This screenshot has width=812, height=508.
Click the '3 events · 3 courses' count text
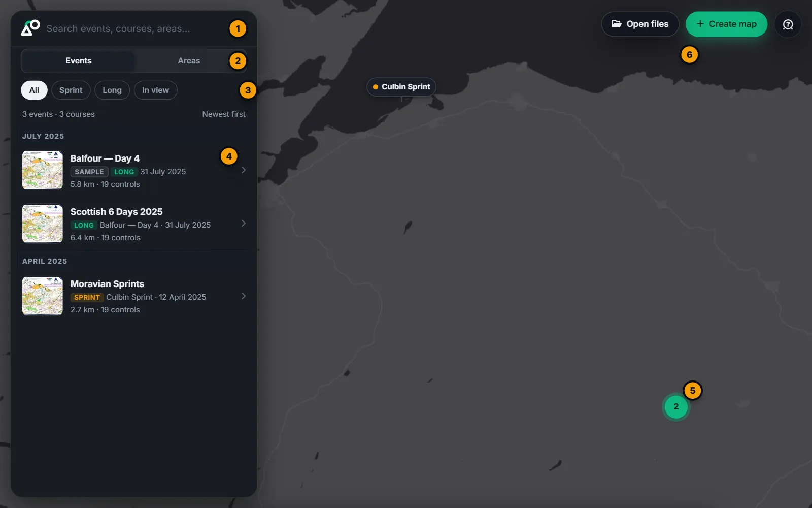pyautogui.click(x=58, y=114)
